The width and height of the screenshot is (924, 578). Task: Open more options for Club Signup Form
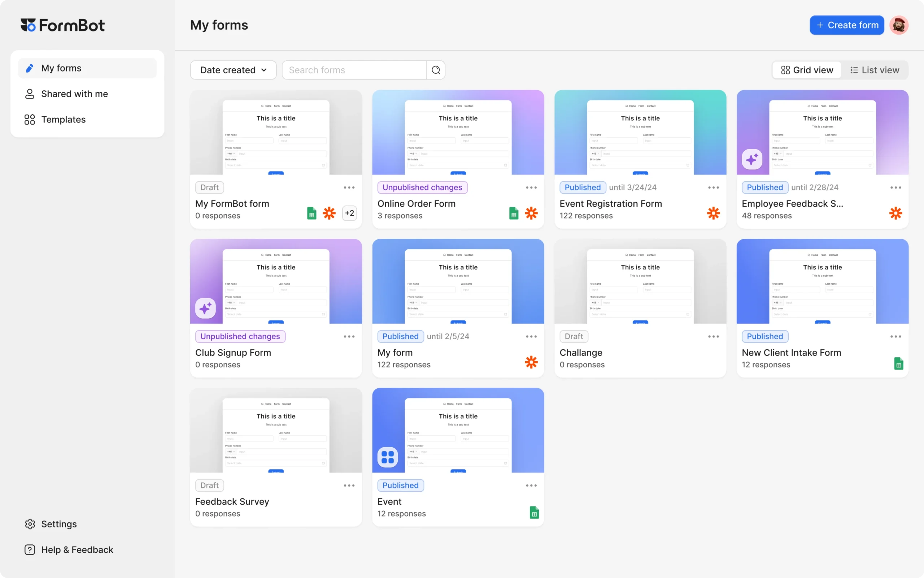pos(349,336)
